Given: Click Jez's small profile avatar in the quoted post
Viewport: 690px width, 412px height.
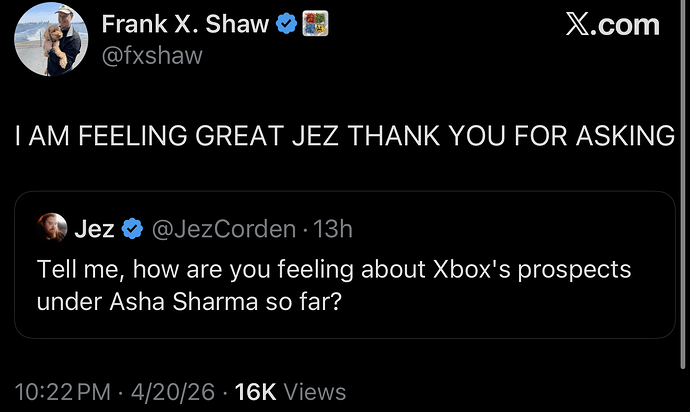Looking at the screenshot, I should pyautogui.click(x=52, y=229).
